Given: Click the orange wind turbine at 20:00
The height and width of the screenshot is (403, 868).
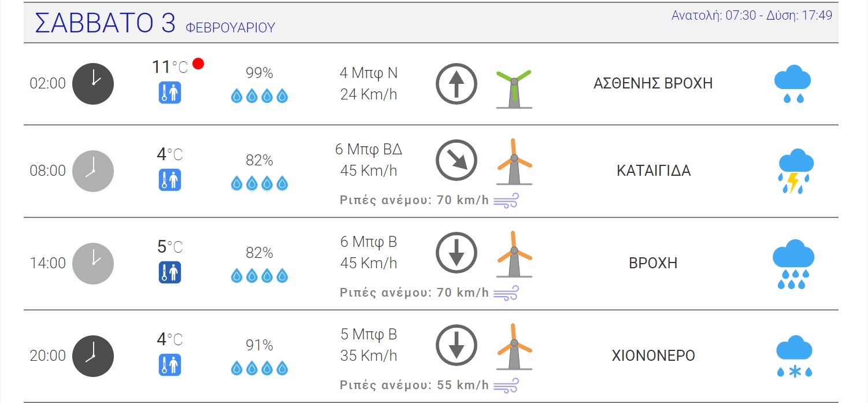Looking at the screenshot, I should pyautogui.click(x=514, y=347).
